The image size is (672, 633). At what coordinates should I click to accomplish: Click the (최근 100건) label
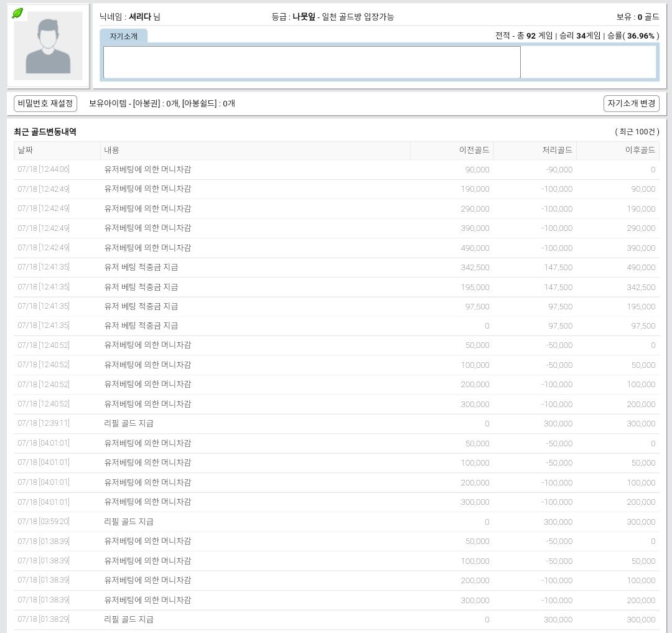pos(637,131)
